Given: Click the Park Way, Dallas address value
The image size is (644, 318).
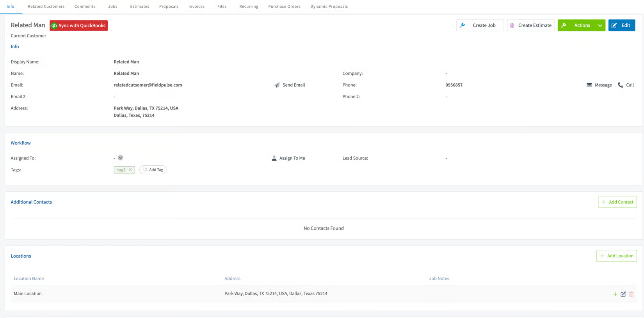Looking at the screenshot, I should [x=146, y=112].
